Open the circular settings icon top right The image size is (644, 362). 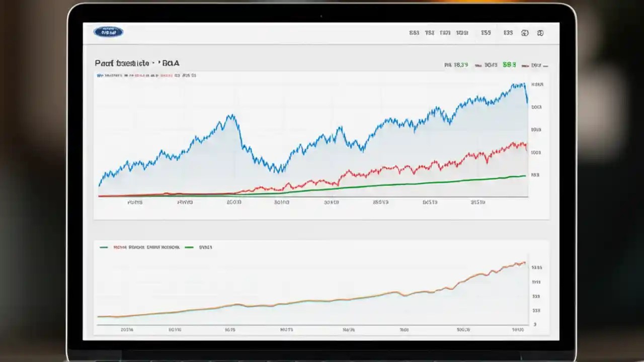525,33
